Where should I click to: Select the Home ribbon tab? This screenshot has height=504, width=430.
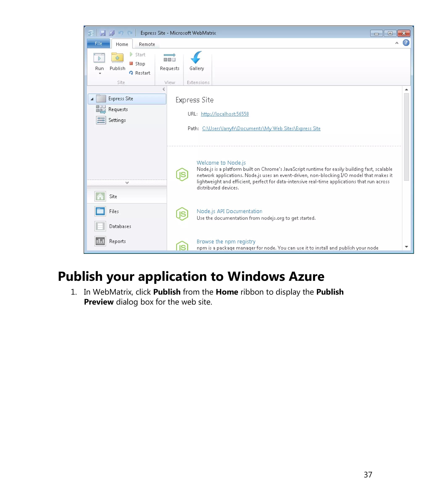click(122, 44)
